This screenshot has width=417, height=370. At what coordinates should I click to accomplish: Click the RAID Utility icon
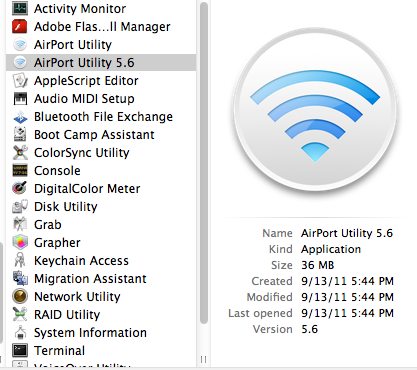[20, 314]
